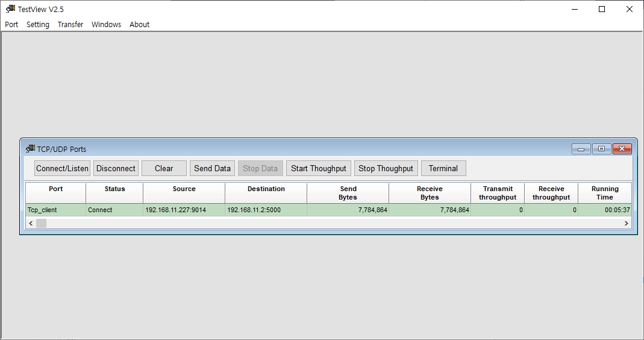The height and width of the screenshot is (340, 644).
Task: Open the Setting menu
Action: click(38, 25)
